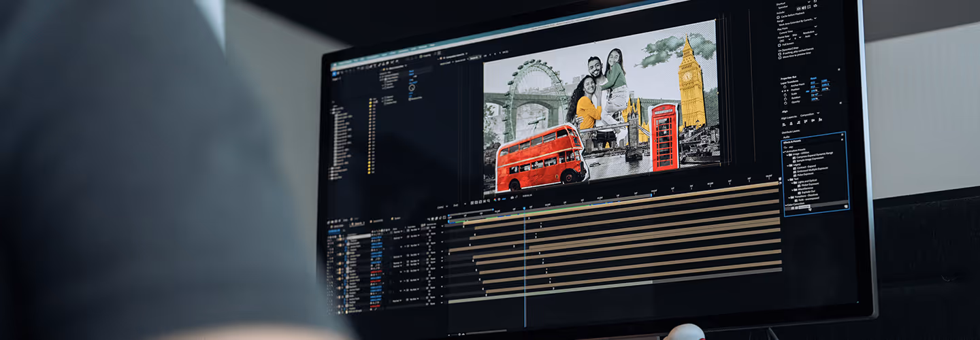Viewport: 980px width, 340px height.
Task: Expand the Color Correction effects category
Action: (785, 204)
